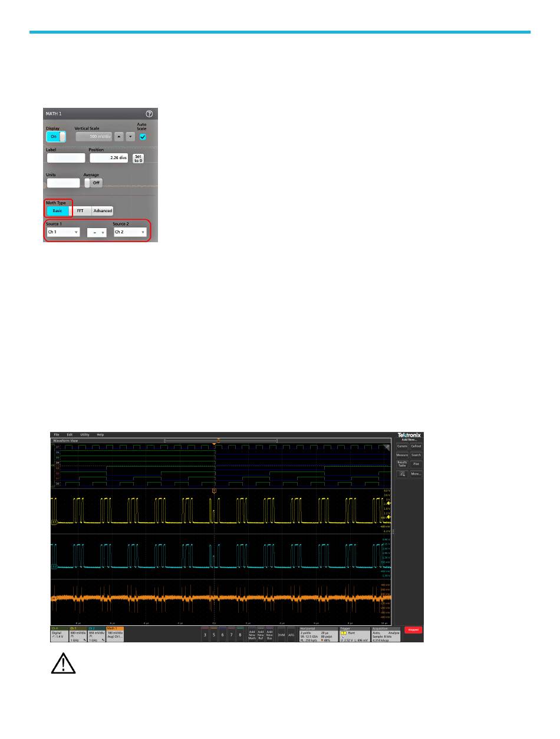
Task: Click the Label input field
Action: click(66, 158)
